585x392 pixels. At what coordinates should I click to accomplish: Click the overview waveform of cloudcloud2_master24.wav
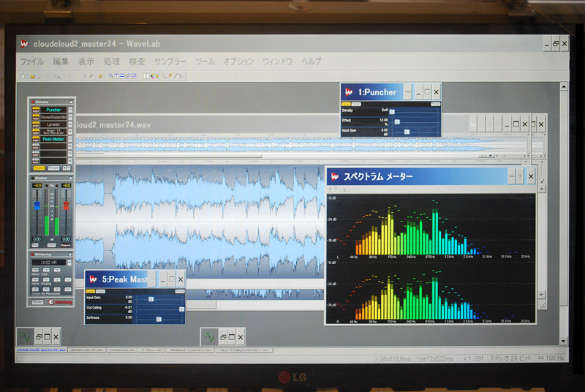(301, 145)
